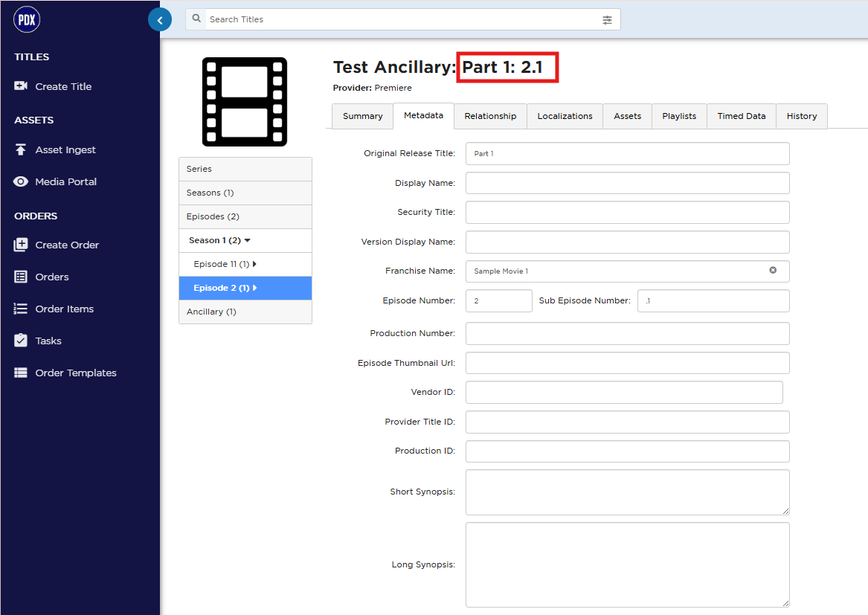Click the Provider: Premiere text
The width and height of the screenshot is (868, 615).
[x=372, y=88]
